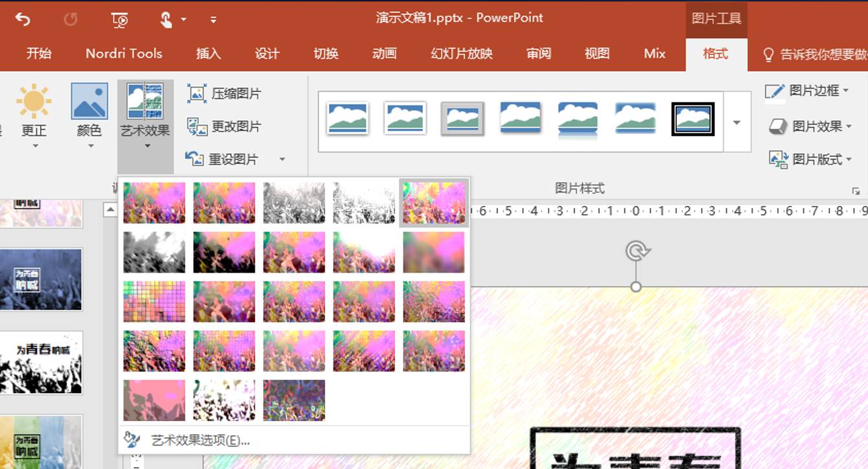Open the 视图 tab
Screen dimensions: 868x469
coord(597,54)
